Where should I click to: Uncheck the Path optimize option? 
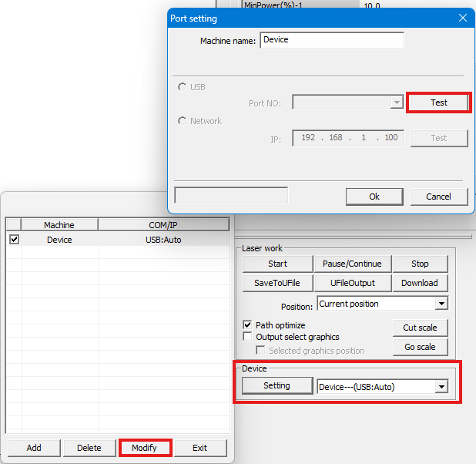(x=248, y=325)
